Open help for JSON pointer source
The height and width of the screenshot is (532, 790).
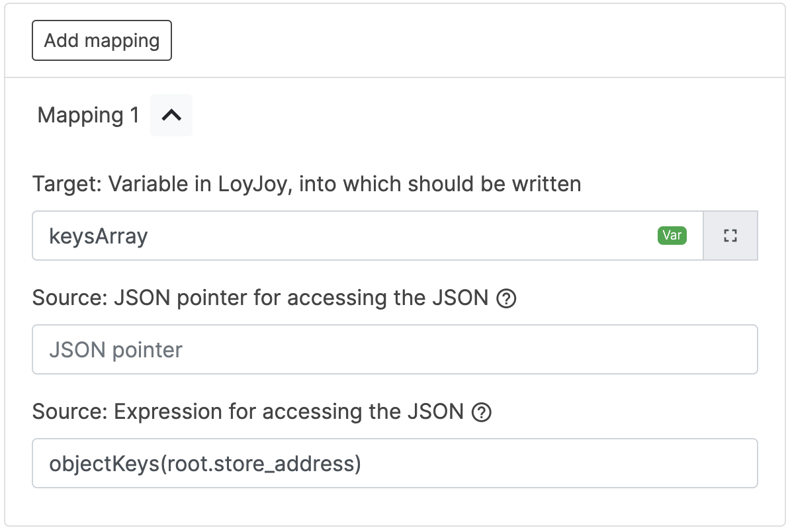click(506, 299)
